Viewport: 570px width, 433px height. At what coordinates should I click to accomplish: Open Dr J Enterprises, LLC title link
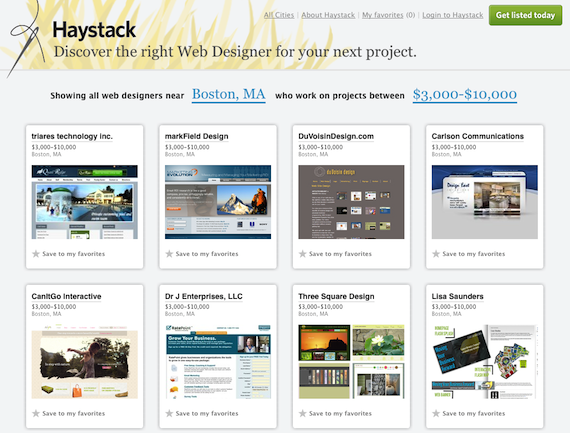[204, 296]
